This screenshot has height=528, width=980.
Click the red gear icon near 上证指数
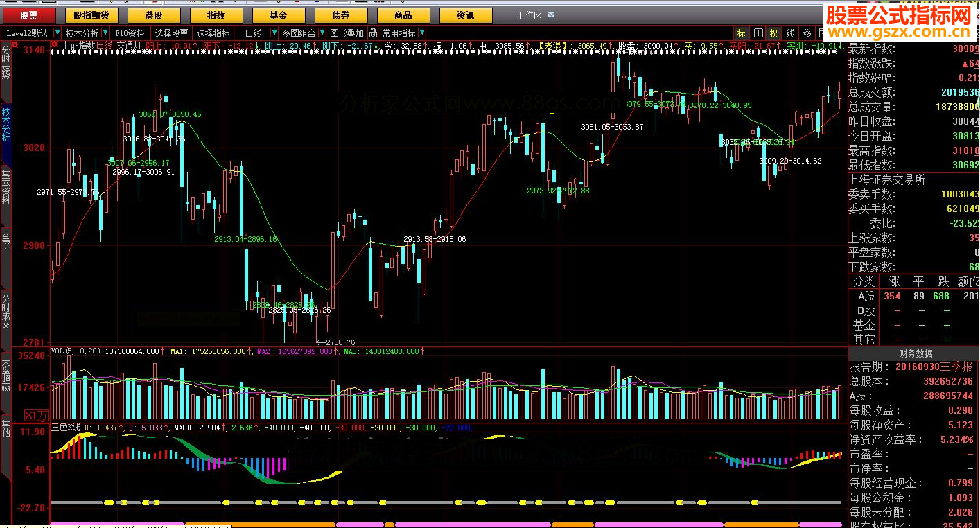pyautogui.click(x=55, y=45)
